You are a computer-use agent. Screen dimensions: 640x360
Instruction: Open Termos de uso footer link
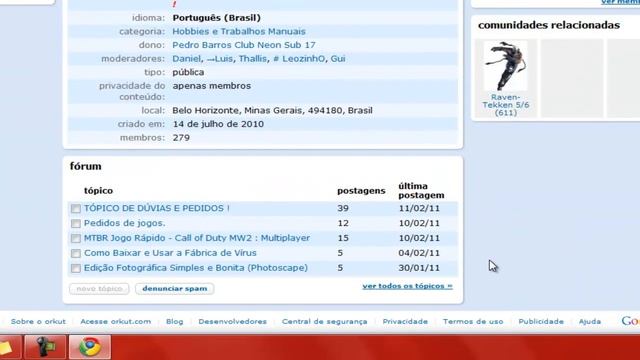tap(473, 322)
